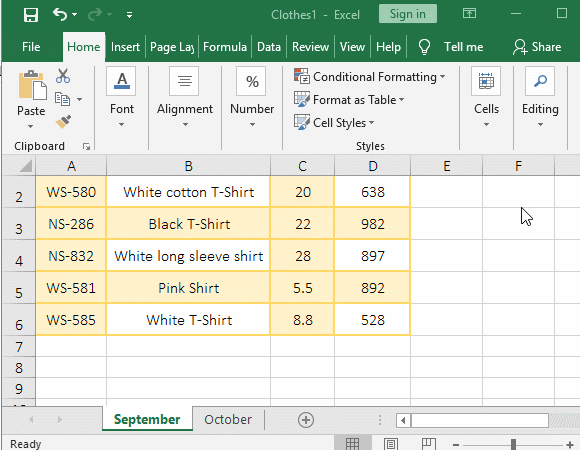Image resolution: width=580 pixels, height=450 pixels.
Task: Open Cell Styles menu
Action: coord(334,122)
